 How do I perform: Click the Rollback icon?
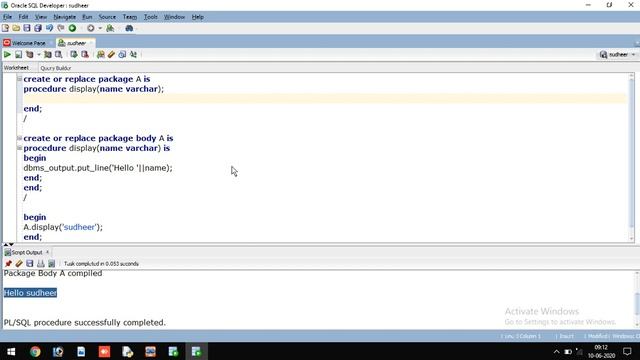(85, 54)
